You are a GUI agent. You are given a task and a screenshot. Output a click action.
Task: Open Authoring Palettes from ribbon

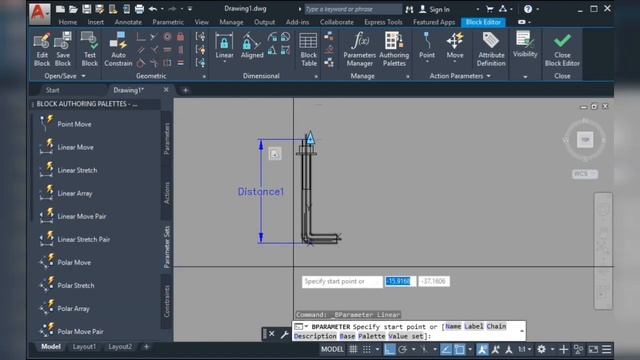[x=394, y=49]
